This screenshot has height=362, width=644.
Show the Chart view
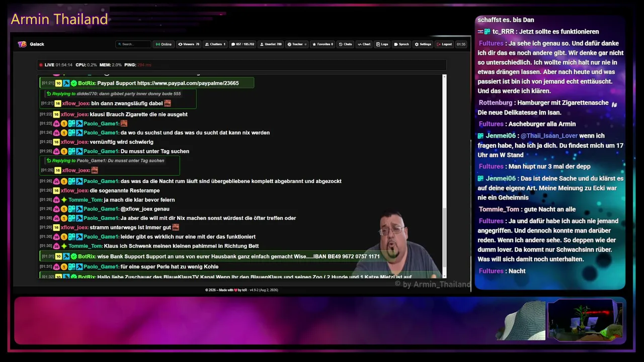364,44
